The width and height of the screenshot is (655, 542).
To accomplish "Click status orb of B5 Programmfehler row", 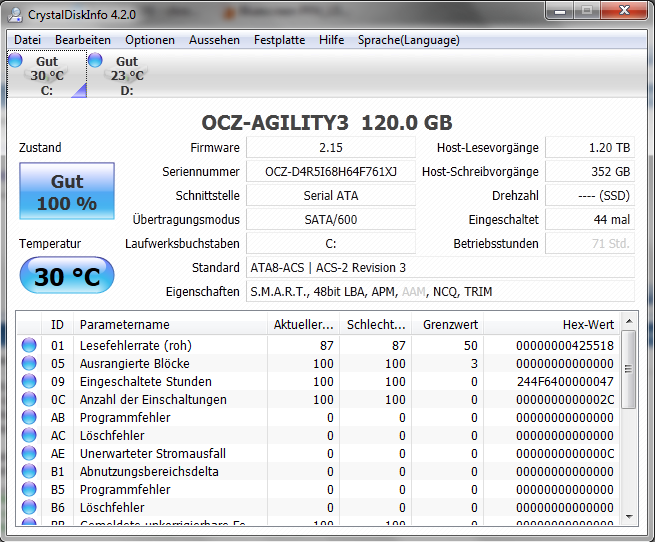I will [29, 489].
